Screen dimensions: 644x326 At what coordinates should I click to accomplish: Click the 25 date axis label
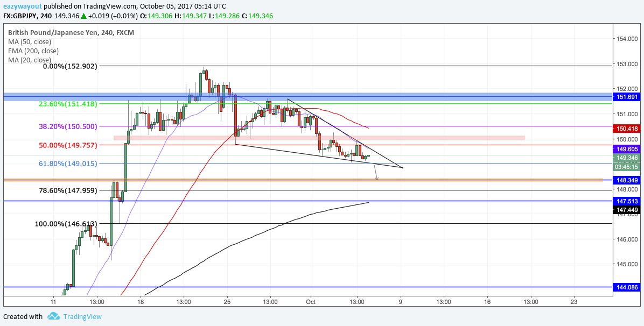227,302
